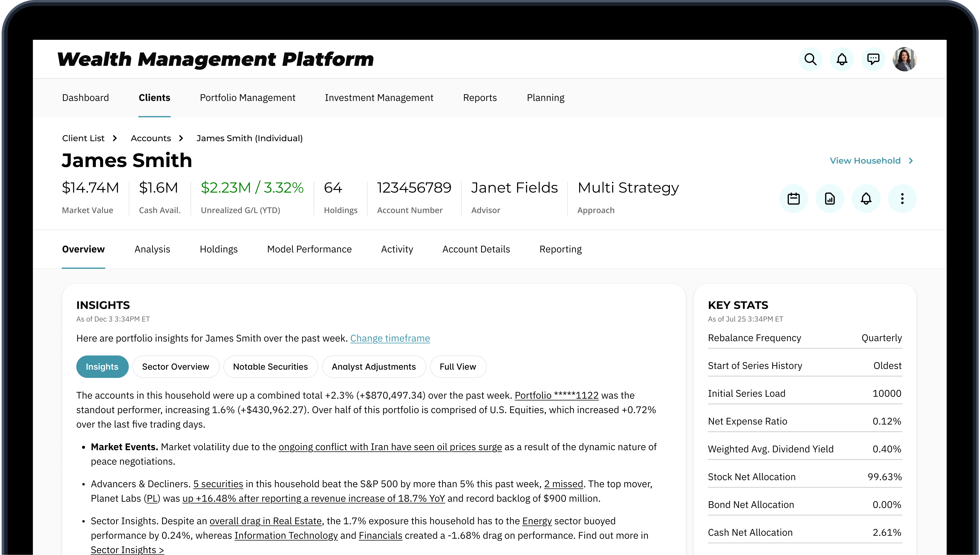
Task: Select the Overview sub-tab
Action: tap(83, 249)
